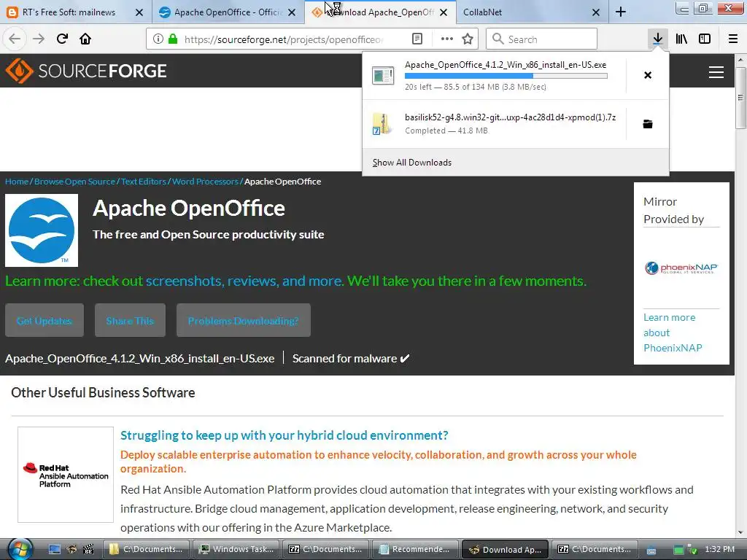Click the OpenOffice download progress bar

point(506,76)
